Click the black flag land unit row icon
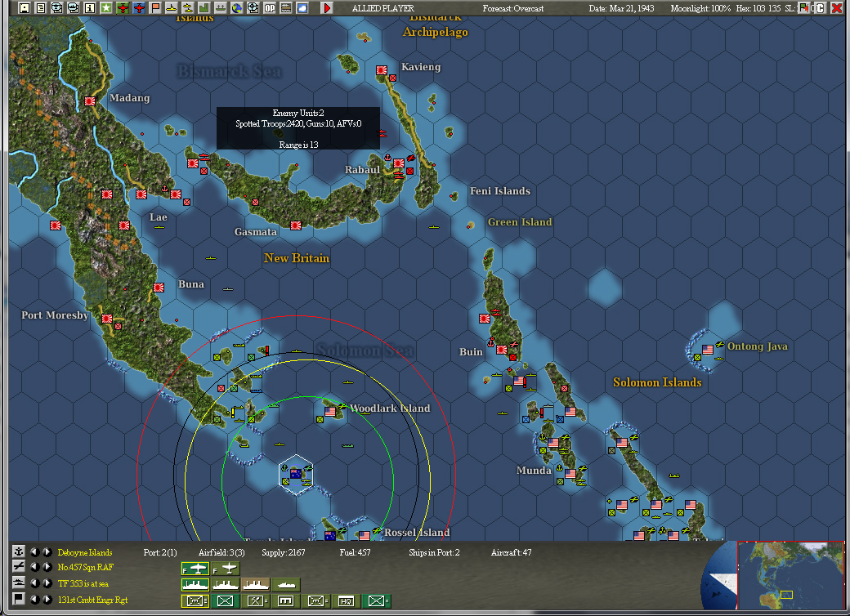The width and height of the screenshot is (850, 616). 19,599
